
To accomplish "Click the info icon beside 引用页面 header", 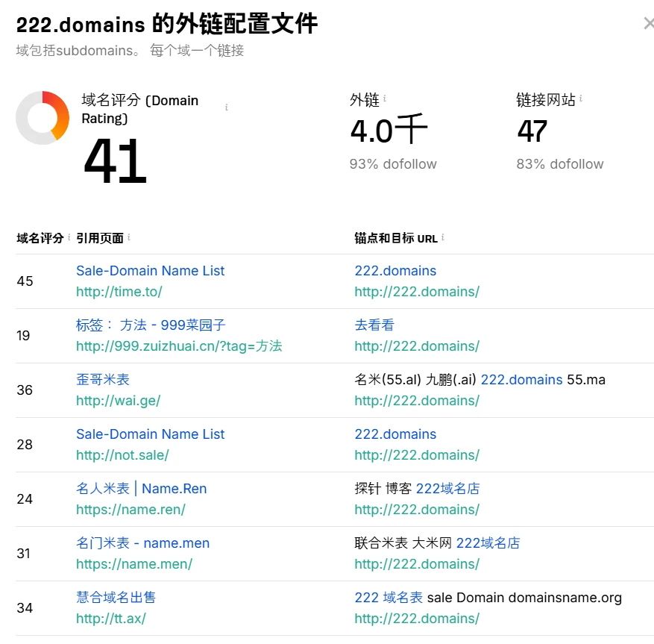I will (129, 238).
